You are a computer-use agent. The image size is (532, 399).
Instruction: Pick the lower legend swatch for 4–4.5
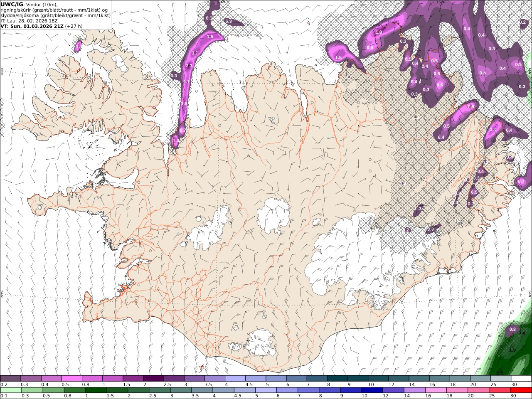tap(224, 390)
